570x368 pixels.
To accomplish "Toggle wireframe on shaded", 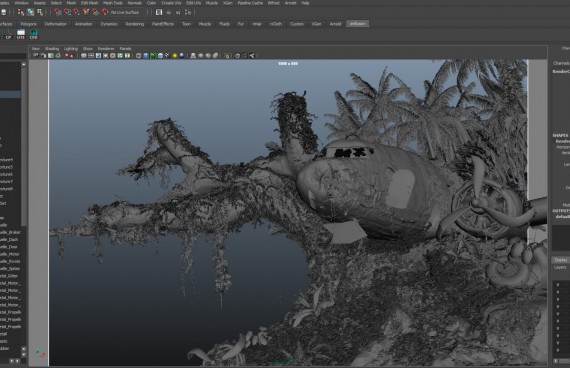I will click(x=160, y=56).
